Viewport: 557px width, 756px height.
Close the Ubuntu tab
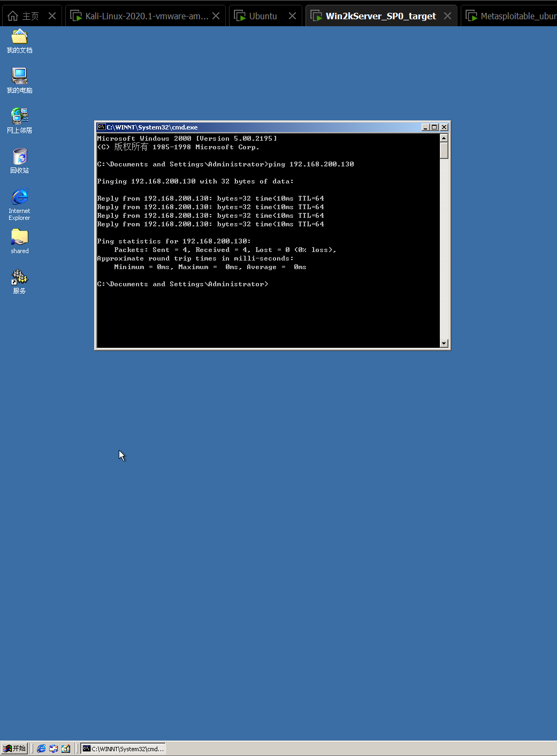click(x=292, y=16)
